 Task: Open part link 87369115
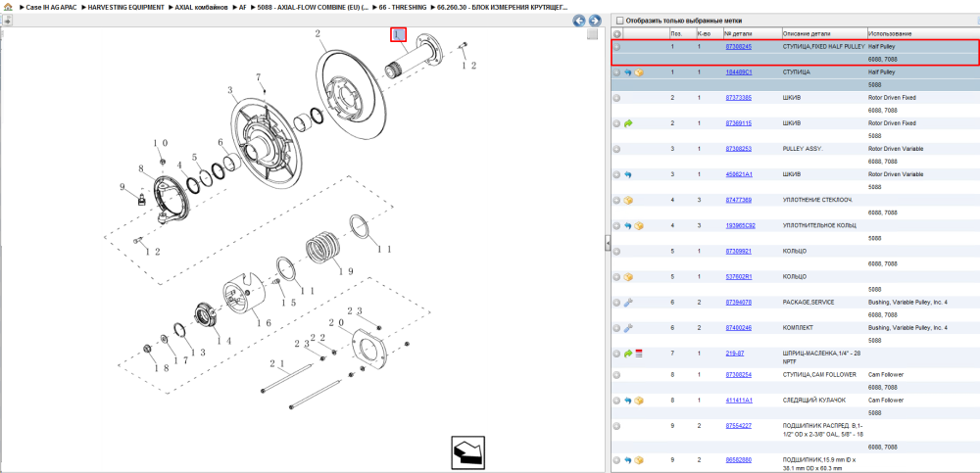pyautogui.click(x=738, y=123)
